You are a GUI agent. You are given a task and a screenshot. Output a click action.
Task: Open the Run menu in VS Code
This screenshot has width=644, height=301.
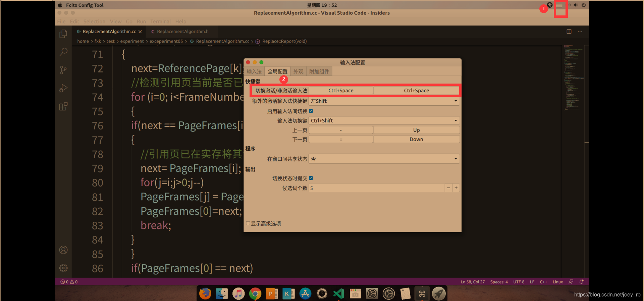pos(141,21)
